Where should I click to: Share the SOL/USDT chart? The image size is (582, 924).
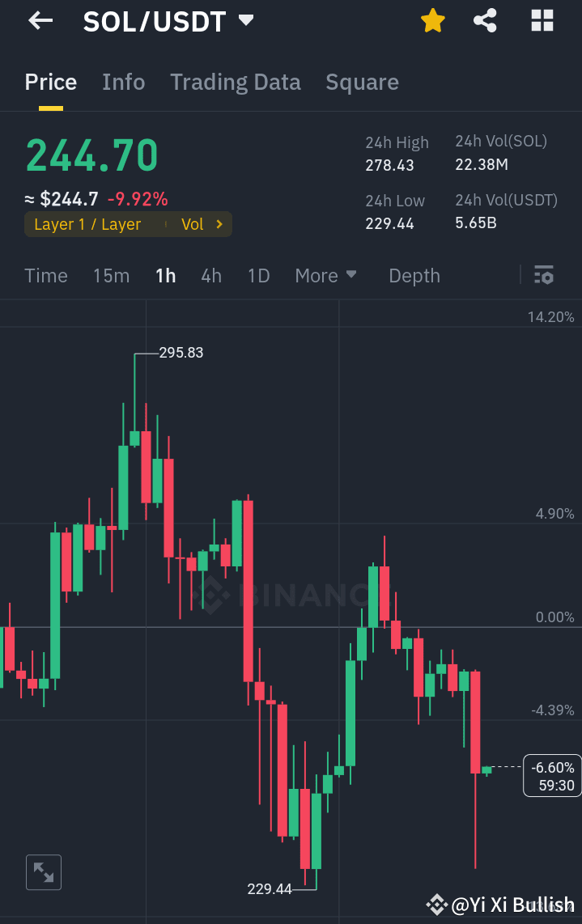point(485,21)
